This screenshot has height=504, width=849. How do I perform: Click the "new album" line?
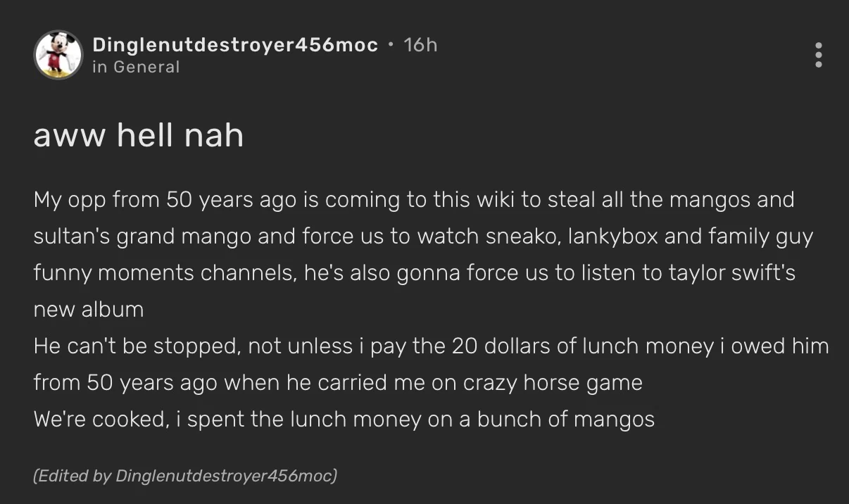tap(89, 310)
